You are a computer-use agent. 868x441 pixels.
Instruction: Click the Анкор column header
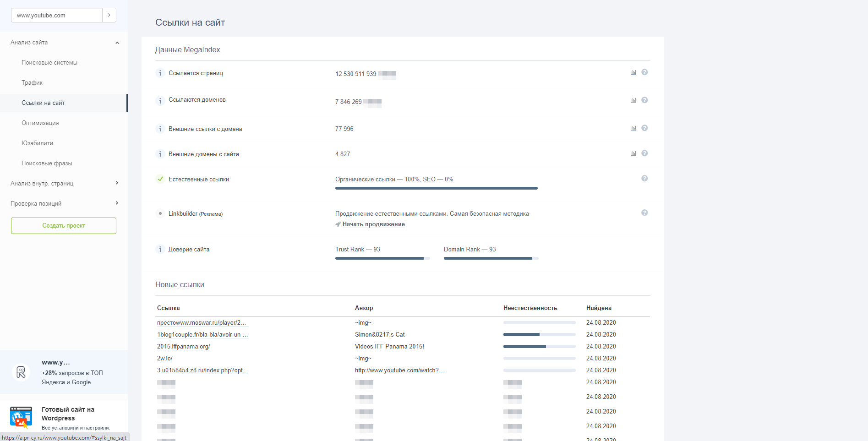pos(364,308)
